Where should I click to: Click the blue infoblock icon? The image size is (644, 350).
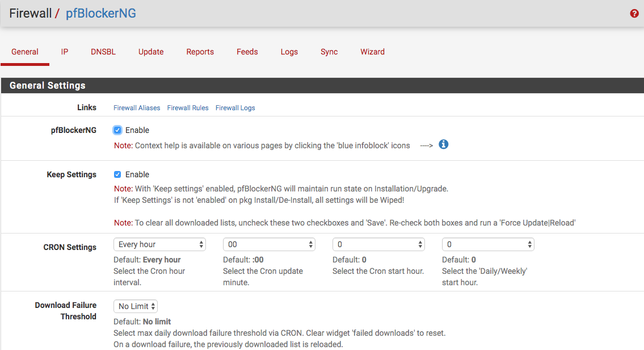(443, 144)
